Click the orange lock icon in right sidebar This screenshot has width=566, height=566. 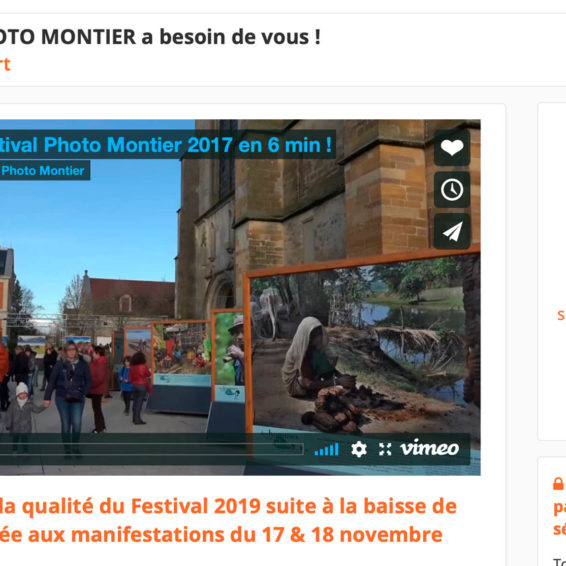[558, 484]
